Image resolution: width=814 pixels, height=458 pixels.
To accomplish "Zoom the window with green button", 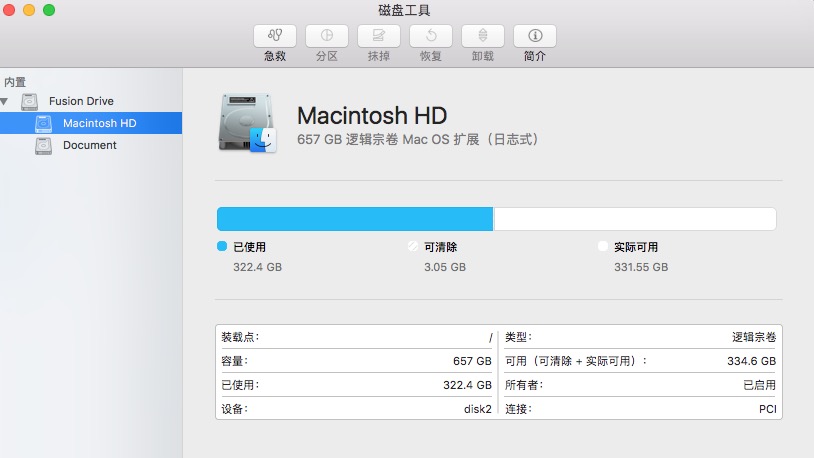I will 49,10.
